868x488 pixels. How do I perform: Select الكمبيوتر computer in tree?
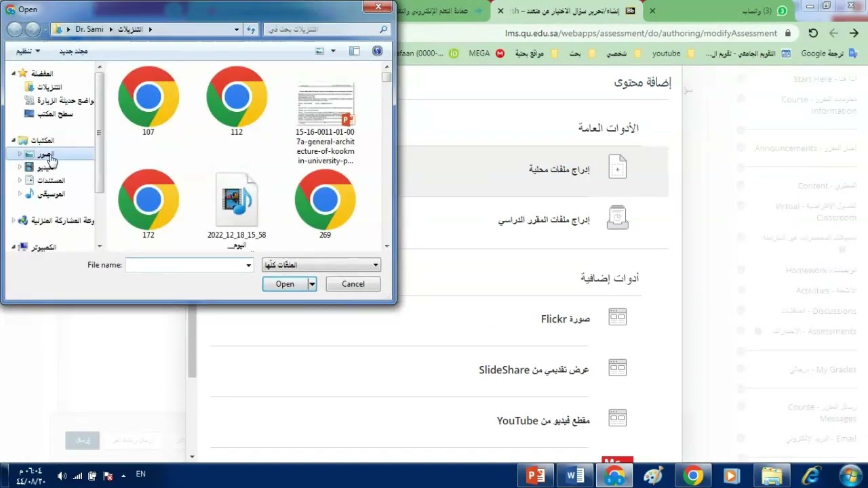tap(38, 247)
